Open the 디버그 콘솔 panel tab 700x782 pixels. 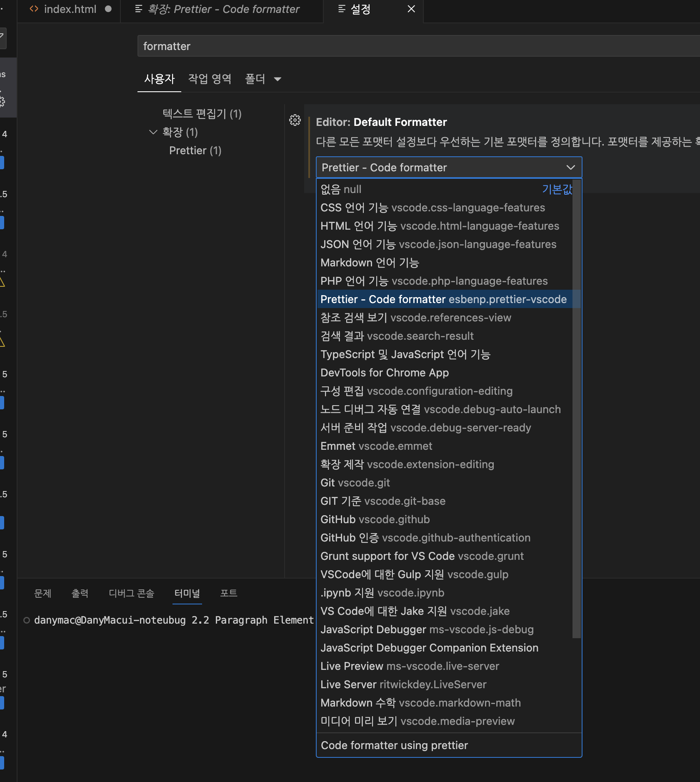(x=131, y=593)
